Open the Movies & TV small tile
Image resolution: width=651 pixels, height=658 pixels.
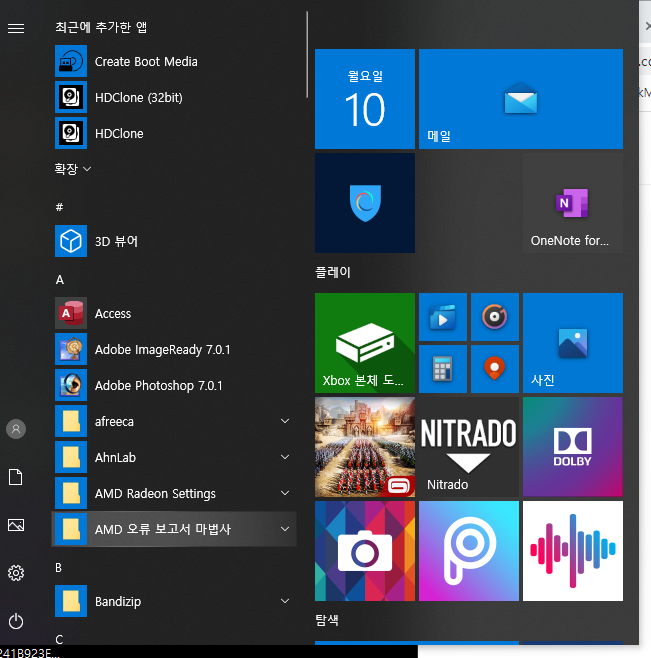tap(443, 317)
